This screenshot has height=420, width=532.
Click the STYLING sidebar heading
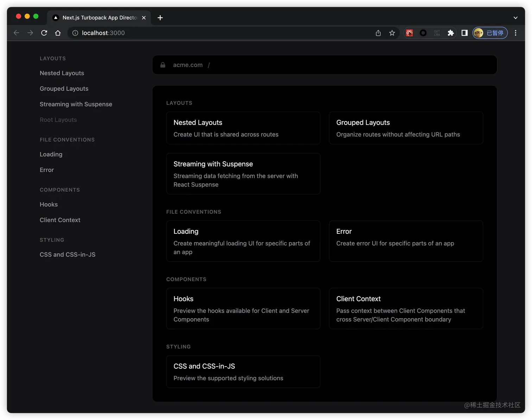52,240
